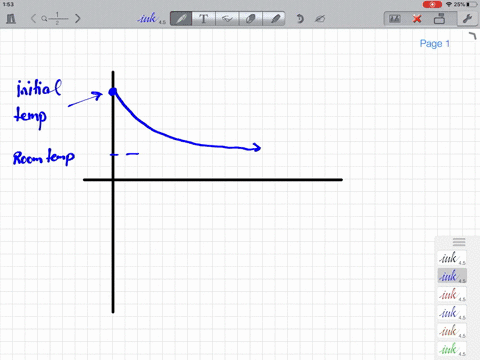Open the page search and number indicator
This screenshot has width=480, height=360.
[55, 18]
